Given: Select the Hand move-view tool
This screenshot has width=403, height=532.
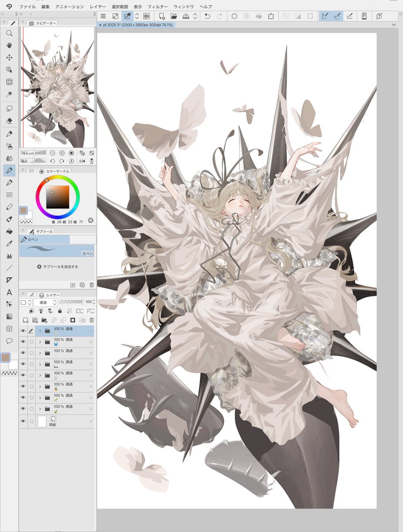Looking at the screenshot, I should pos(9,45).
